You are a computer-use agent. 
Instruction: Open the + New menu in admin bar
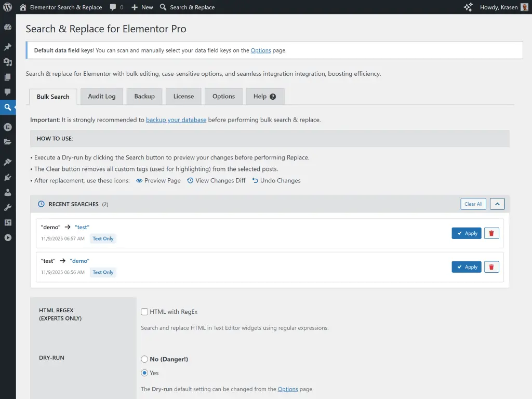pyautogui.click(x=142, y=7)
